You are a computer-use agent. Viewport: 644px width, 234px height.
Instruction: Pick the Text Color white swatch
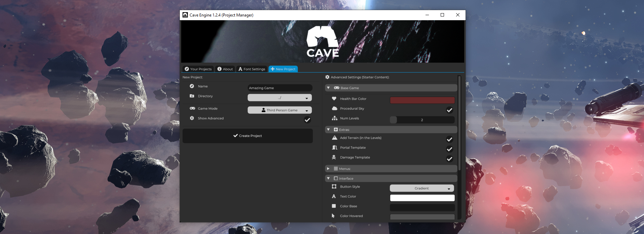pyautogui.click(x=422, y=198)
